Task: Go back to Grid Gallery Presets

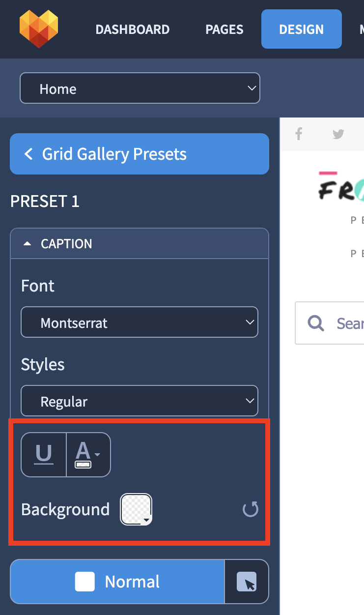Action: point(140,154)
